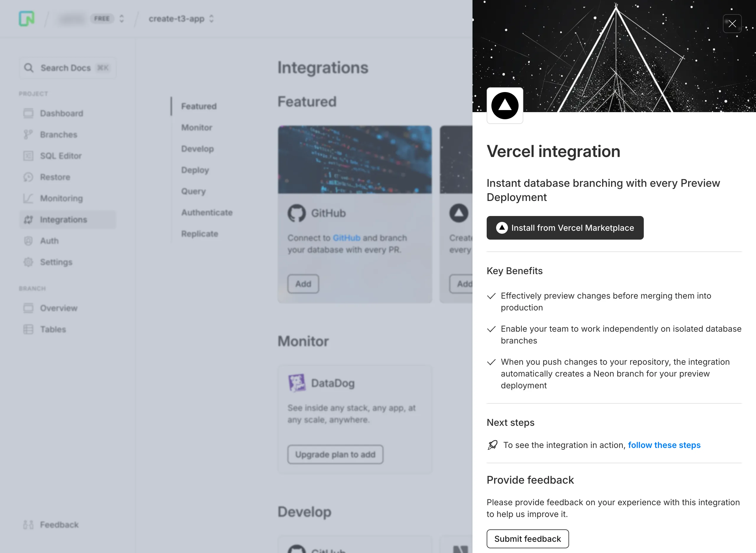Viewport: 756px width, 553px height.
Task: Open Auth in sidebar
Action: click(x=68, y=241)
